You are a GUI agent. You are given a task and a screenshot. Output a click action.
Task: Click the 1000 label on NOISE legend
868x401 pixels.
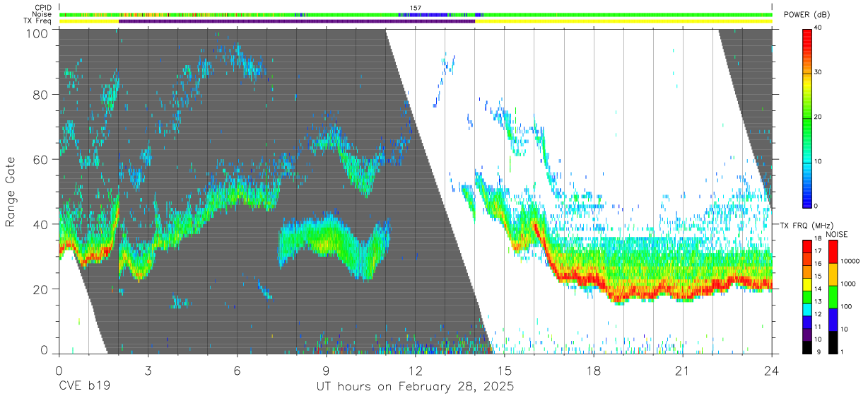pos(849,284)
